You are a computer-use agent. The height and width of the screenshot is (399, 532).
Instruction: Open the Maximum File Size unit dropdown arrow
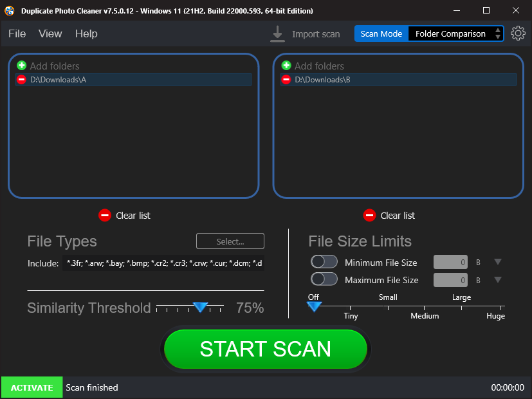pos(498,279)
